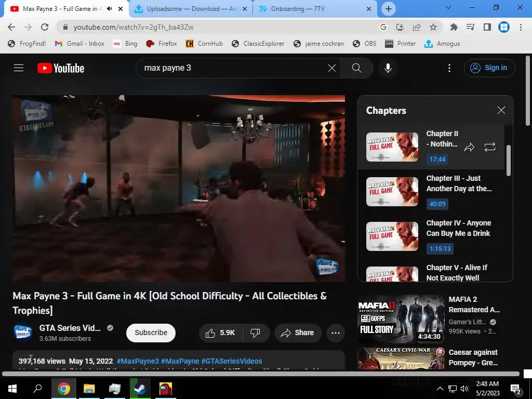The height and width of the screenshot is (399, 532).
Task: Share the Max Payne 3 video
Action: click(x=298, y=333)
